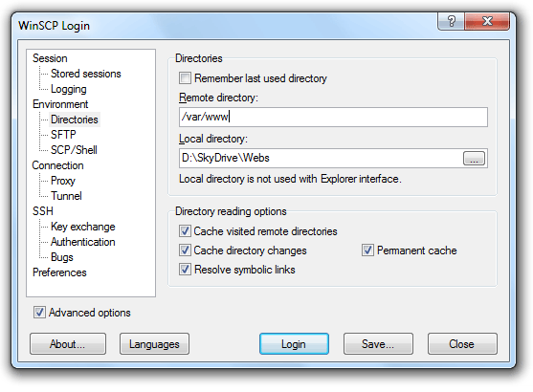Image resolution: width=533 pixels, height=392 pixels.
Task: Disable Permanent cache checkbox
Action: click(367, 250)
